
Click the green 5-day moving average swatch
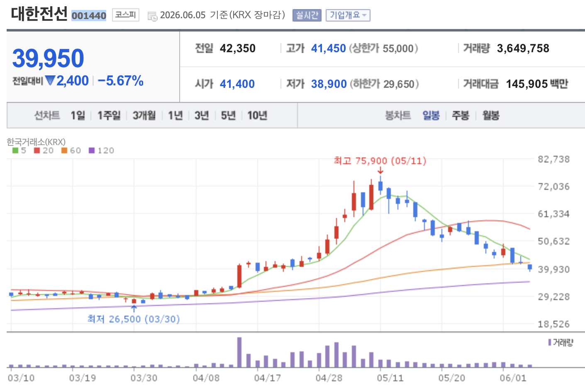(15, 150)
